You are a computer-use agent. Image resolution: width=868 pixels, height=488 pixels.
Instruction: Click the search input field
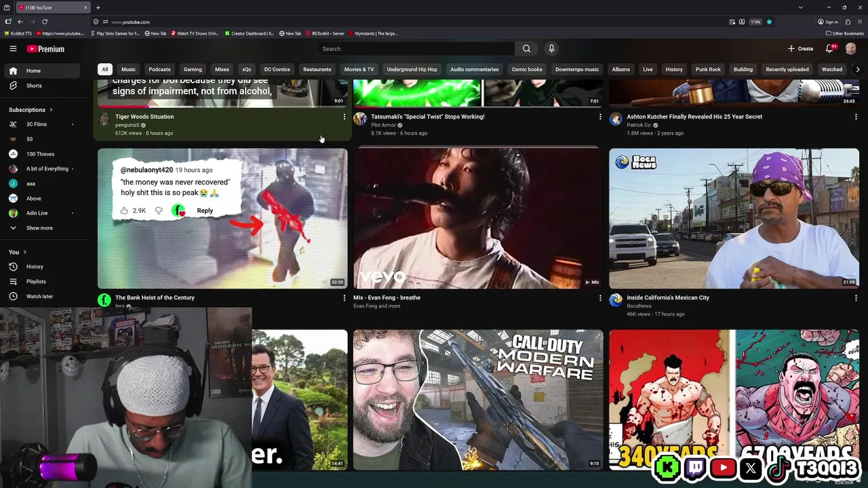(x=416, y=49)
